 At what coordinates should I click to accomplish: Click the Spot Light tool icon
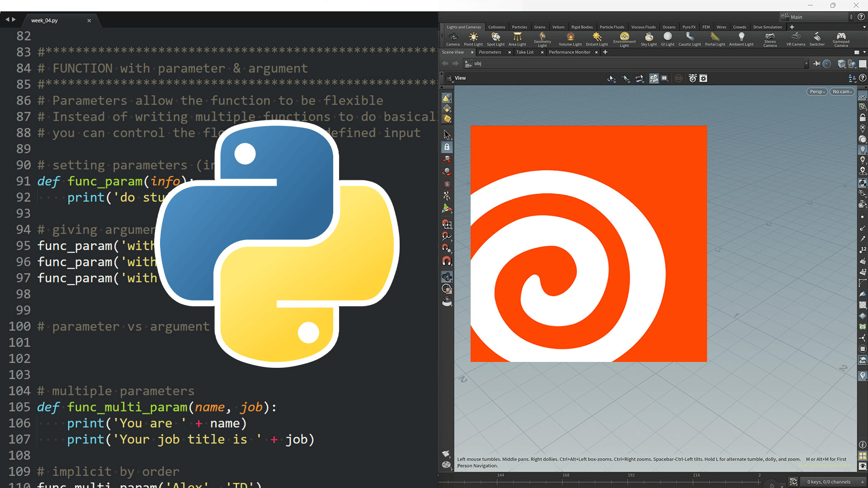[495, 37]
